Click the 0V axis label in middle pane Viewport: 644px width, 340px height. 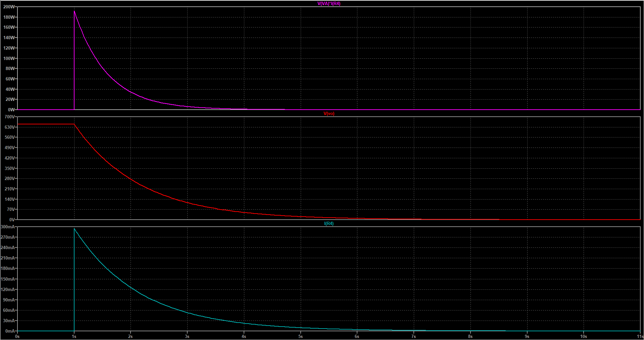click(12, 220)
